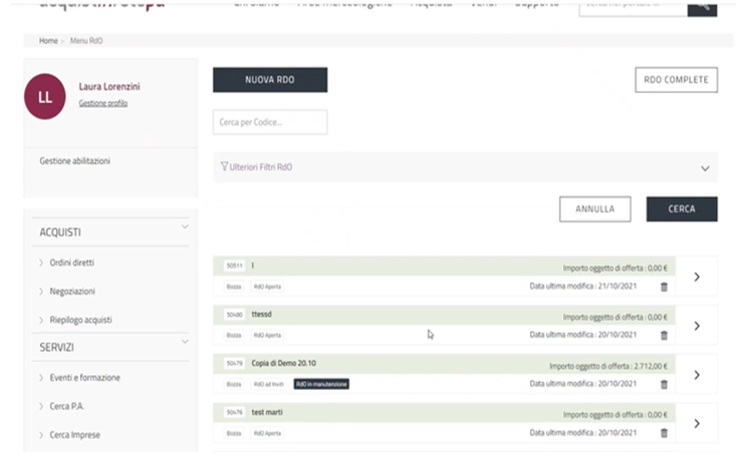Screen dimensions: 742x470
Task: Collapse the SERVIZI sidebar section
Action: 185,343
